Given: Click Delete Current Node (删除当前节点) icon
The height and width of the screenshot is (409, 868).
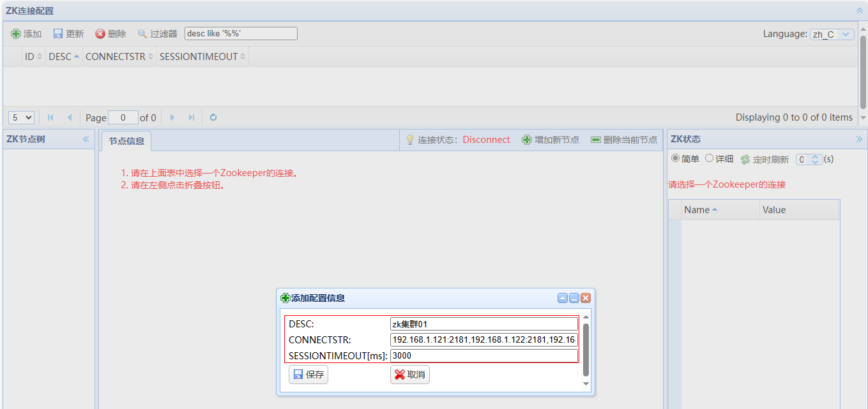Looking at the screenshot, I should pos(596,140).
